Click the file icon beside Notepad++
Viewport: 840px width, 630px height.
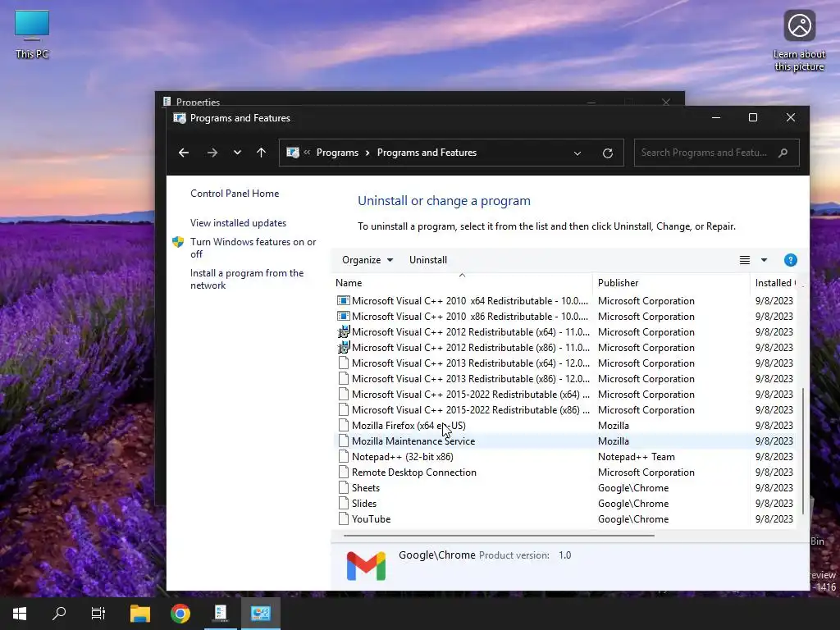pos(344,456)
